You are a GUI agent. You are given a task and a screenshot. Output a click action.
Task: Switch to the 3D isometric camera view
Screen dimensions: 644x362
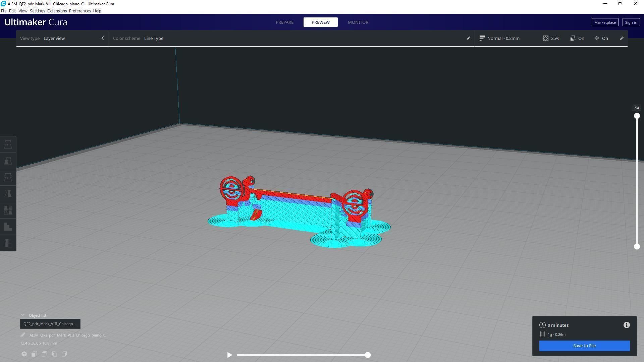click(24, 354)
